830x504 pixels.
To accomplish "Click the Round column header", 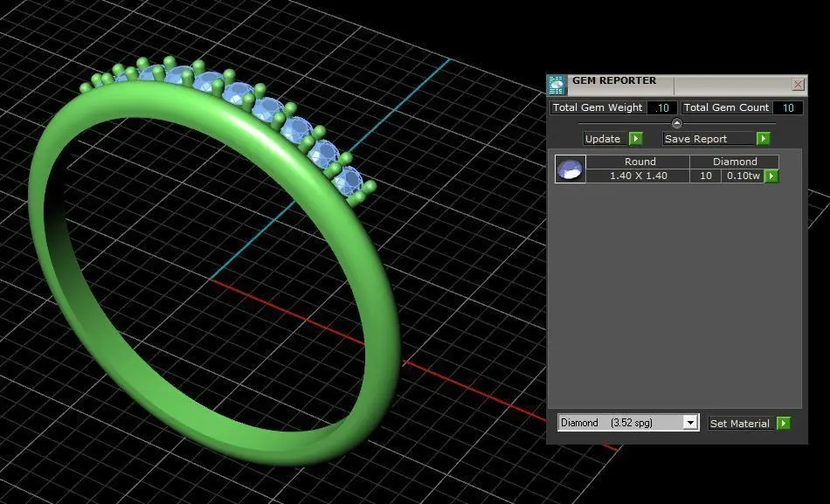I will pyautogui.click(x=638, y=162).
